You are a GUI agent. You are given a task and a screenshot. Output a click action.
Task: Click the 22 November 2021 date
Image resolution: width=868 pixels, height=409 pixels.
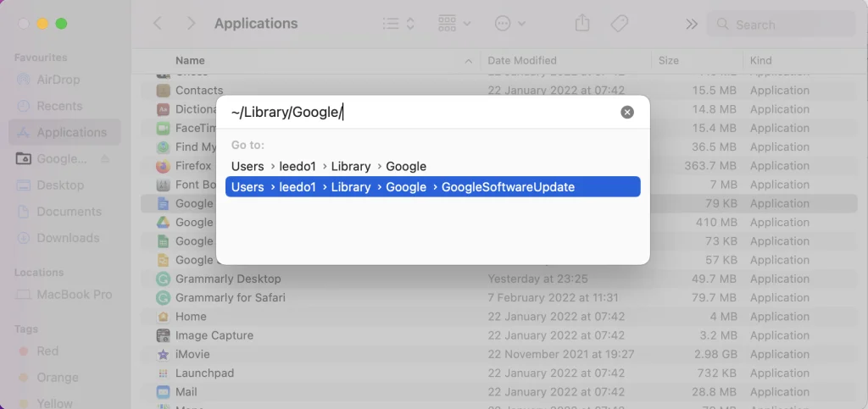click(561, 354)
